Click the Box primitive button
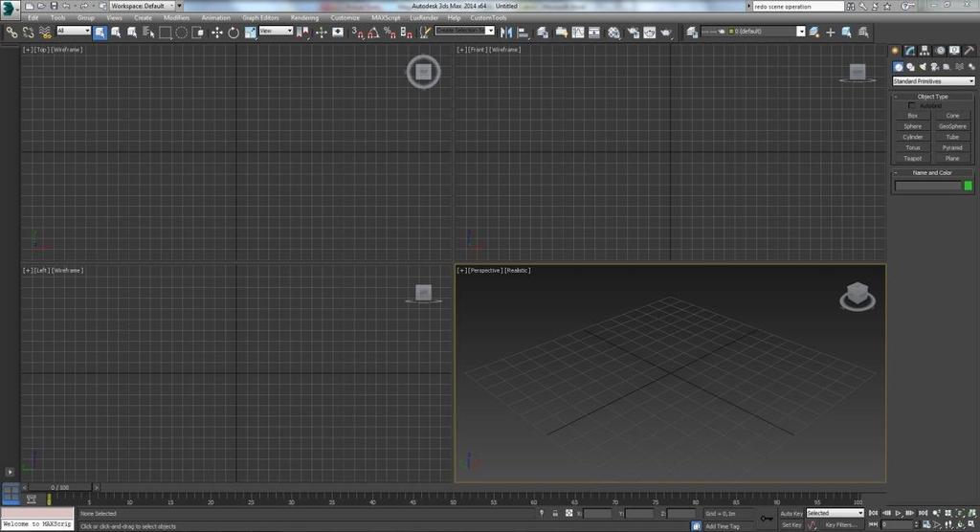Viewport: 980px width, 532px height. point(912,116)
